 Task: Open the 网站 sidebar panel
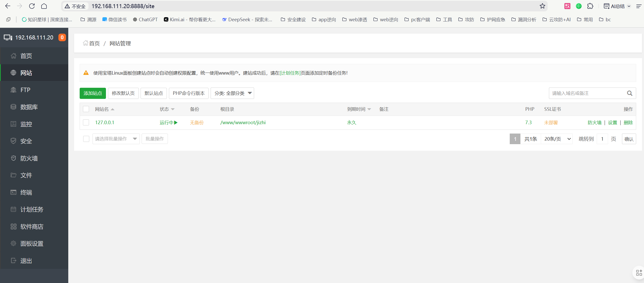tap(26, 73)
